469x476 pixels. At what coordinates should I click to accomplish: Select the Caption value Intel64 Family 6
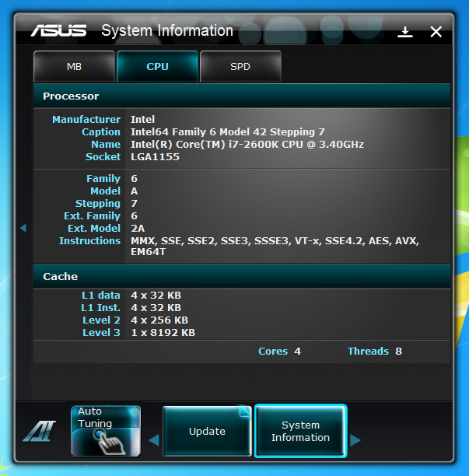pyautogui.click(x=228, y=132)
